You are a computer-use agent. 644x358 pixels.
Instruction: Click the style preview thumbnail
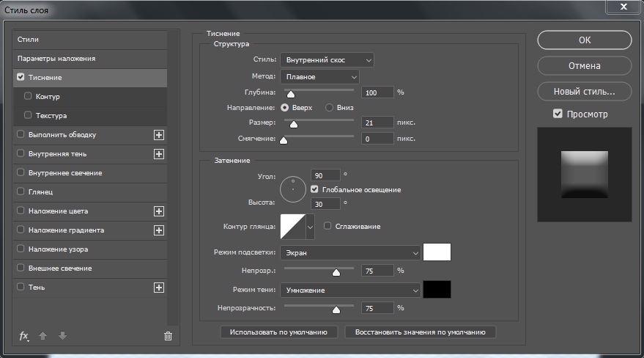pos(585,175)
